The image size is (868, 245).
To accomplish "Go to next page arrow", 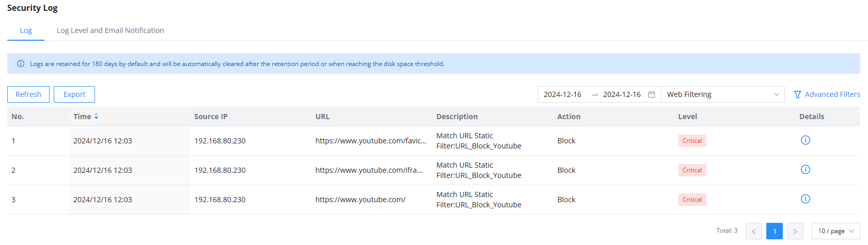I will 795,231.
